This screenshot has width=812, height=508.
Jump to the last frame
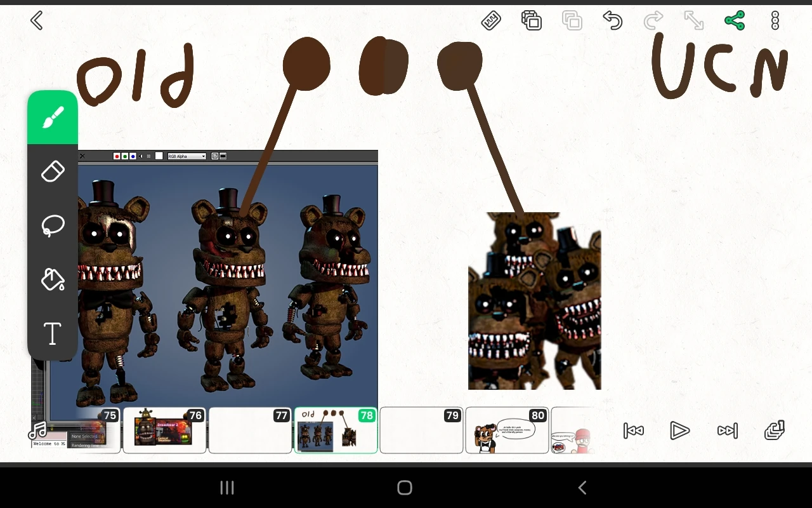tap(727, 431)
